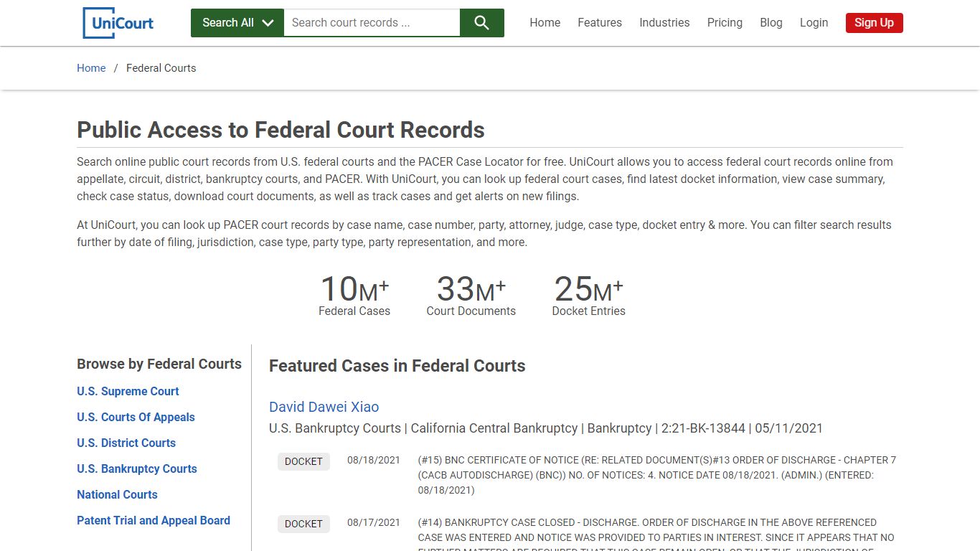The width and height of the screenshot is (980, 551).
Task: Open Patent Trial and Appeal Board
Action: point(154,520)
